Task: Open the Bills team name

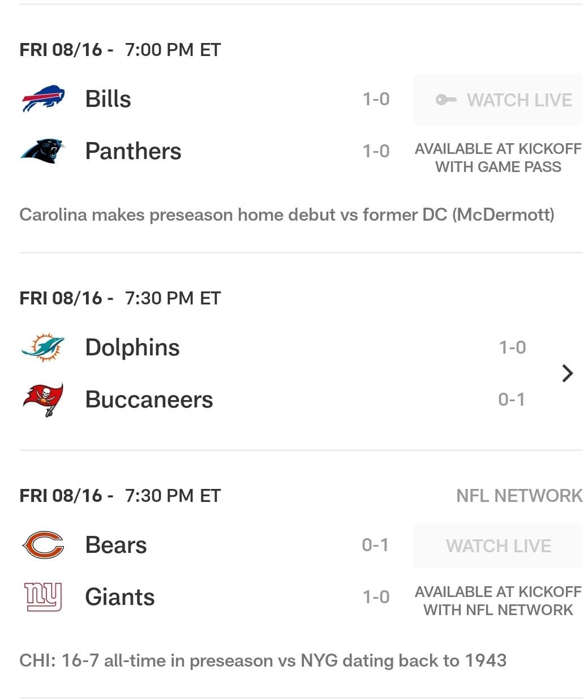Action: [108, 98]
